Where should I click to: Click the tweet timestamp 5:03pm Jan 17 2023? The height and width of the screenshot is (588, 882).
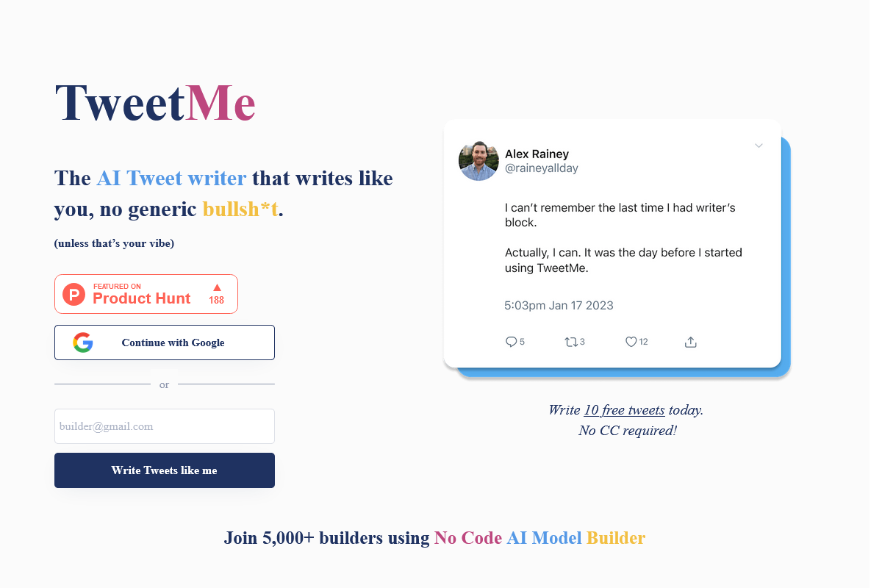pyautogui.click(x=559, y=305)
